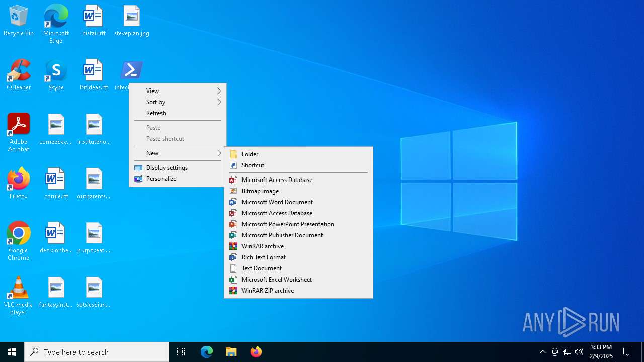Open the Adobe Acrobat shortcut
644x362 pixels.
[x=19, y=133]
